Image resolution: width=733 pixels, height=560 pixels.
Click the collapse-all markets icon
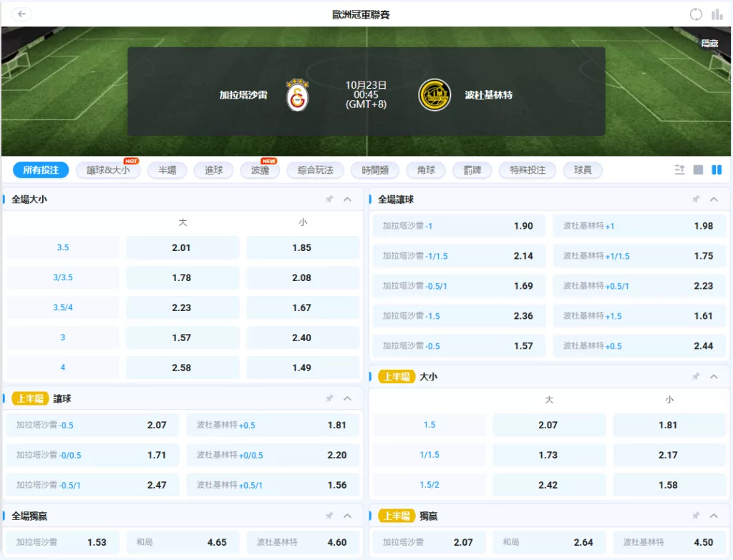[x=679, y=170]
